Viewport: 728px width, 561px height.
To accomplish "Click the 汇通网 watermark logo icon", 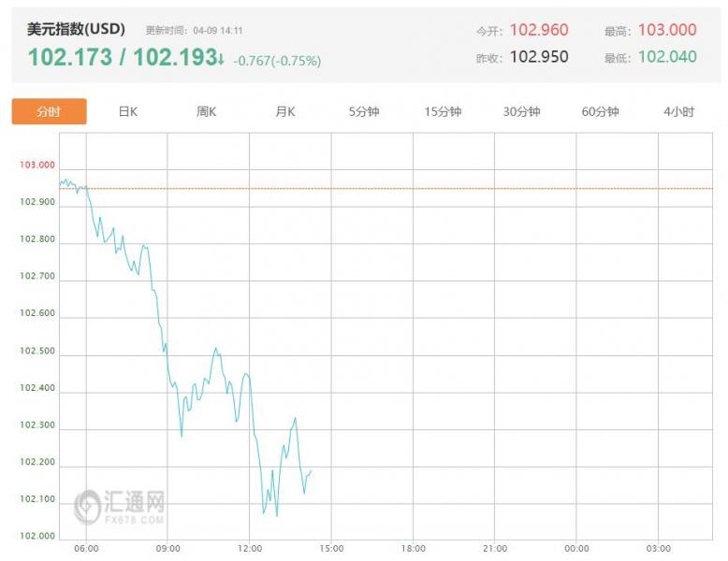I will tap(88, 506).
